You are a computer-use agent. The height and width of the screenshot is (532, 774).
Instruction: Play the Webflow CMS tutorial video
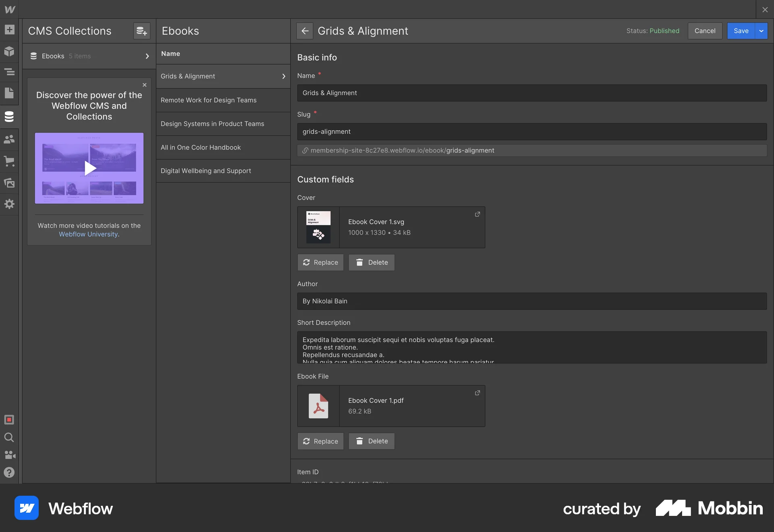click(x=89, y=168)
